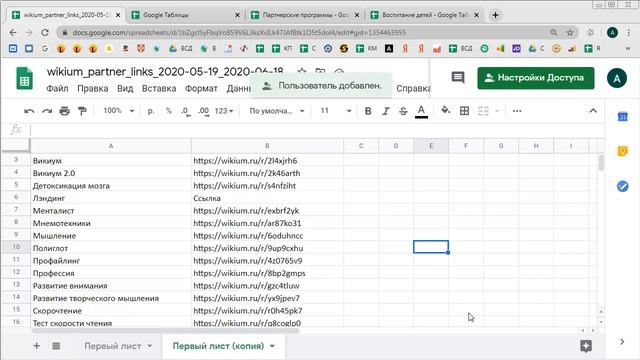Image resolution: width=640 pixels, height=360 pixels.
Task: Select column B header
Action: coord(267,146)
